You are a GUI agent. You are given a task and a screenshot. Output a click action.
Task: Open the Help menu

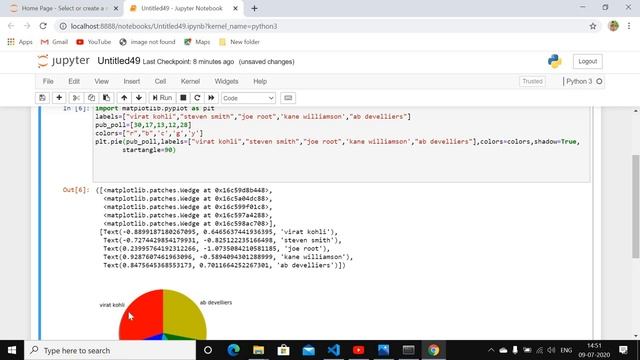260,81
